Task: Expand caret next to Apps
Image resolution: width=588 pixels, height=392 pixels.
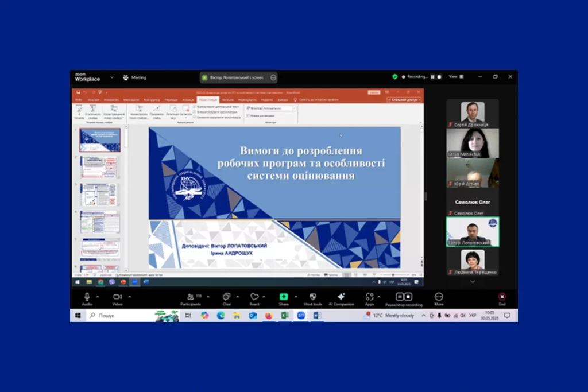Action: 379,296
